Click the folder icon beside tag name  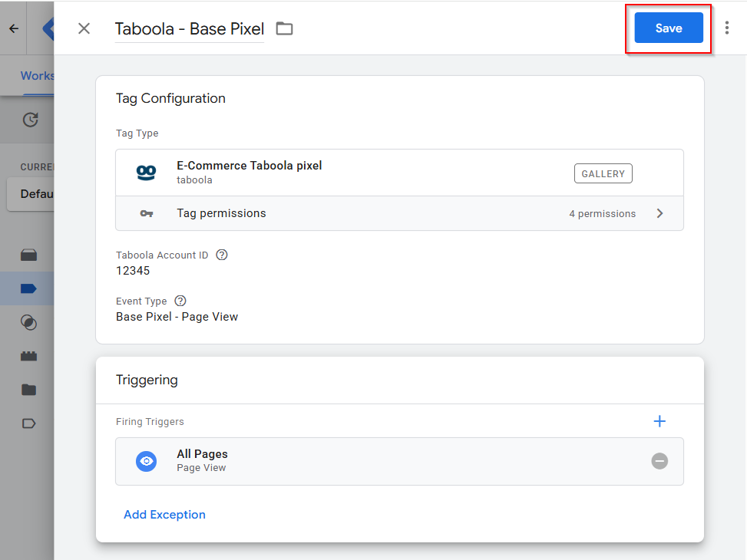pos(284,28)
